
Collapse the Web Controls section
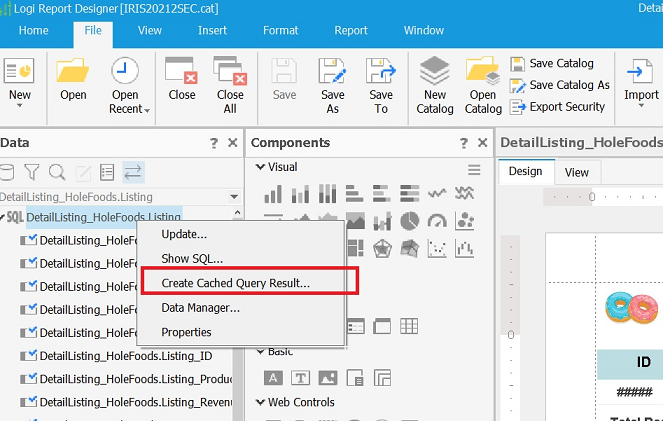click(x=261, y=403)
